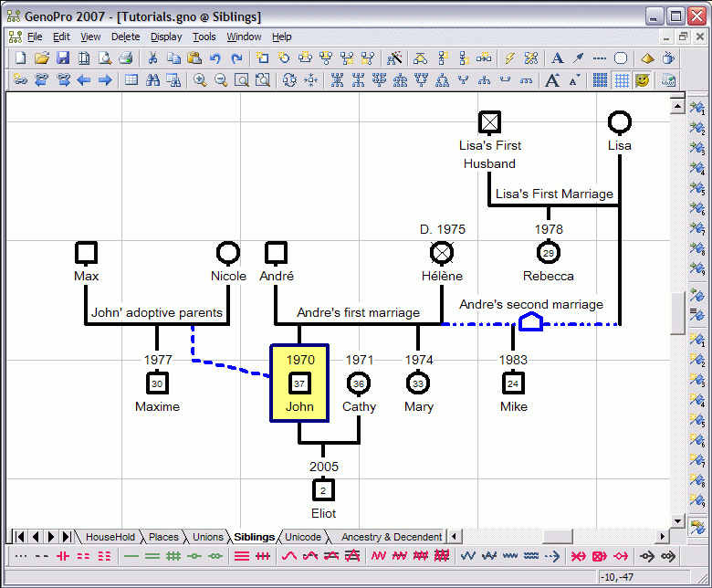
Task: Select the black circle arrow relationship icon
Action: [647, 556]
